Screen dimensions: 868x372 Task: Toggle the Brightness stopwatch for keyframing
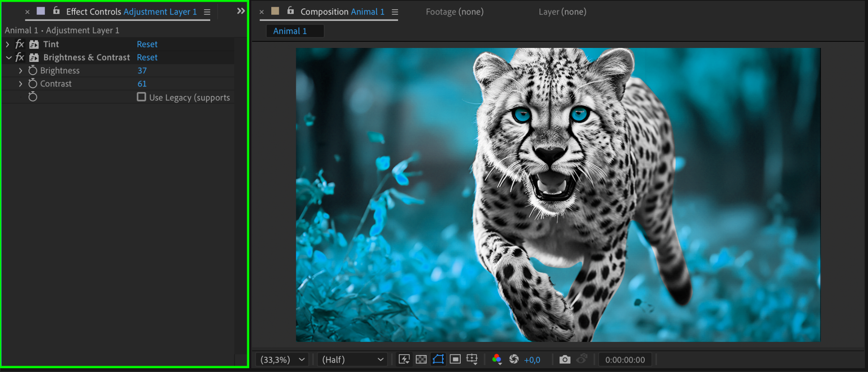[x=33, y=70]
